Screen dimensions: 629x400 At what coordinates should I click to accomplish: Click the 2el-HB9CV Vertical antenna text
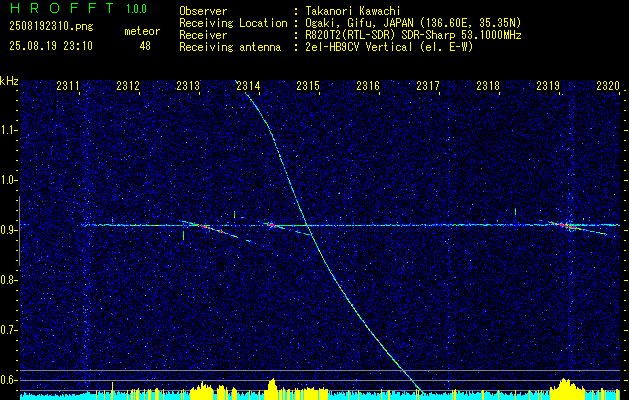click(x=389, y=47)
